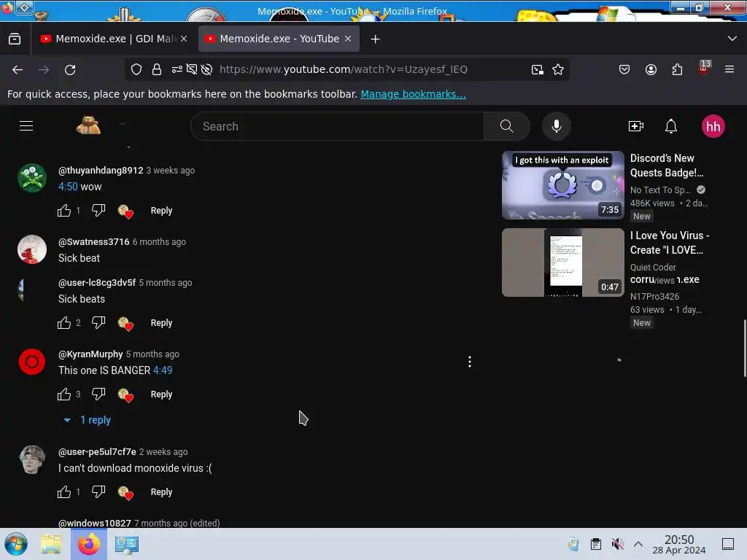Open Extensions puzzle icon
The width and height of the screenshot is (747, 560).
pyautogui.click(x=677, y=69)
